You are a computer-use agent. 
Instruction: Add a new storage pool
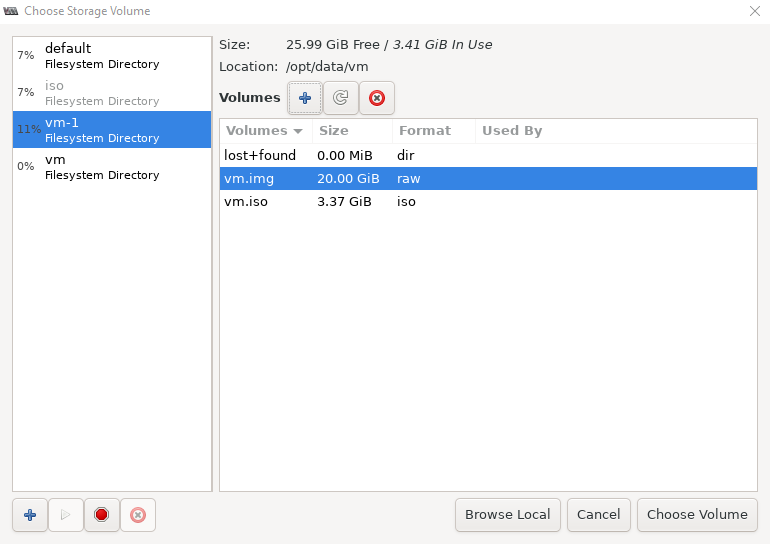[30, 515]
